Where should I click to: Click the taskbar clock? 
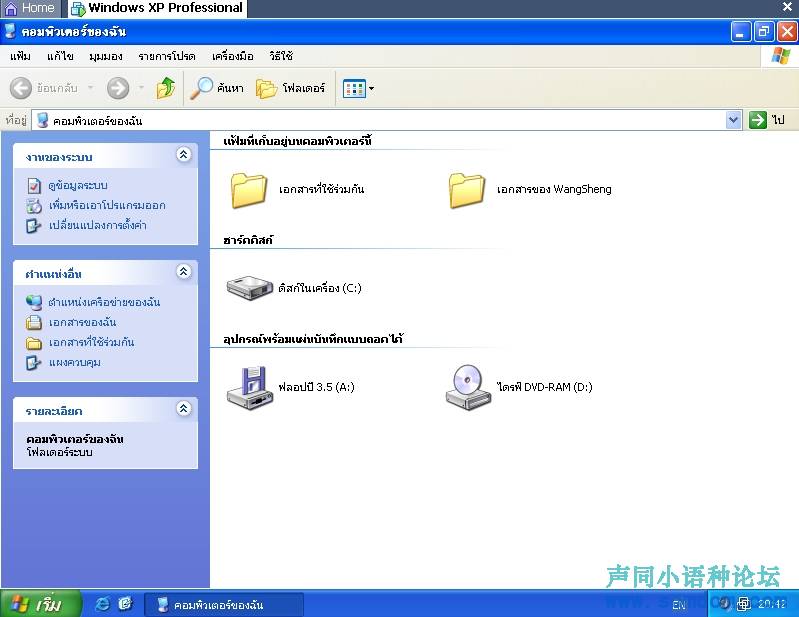click(x=771, y=604)
